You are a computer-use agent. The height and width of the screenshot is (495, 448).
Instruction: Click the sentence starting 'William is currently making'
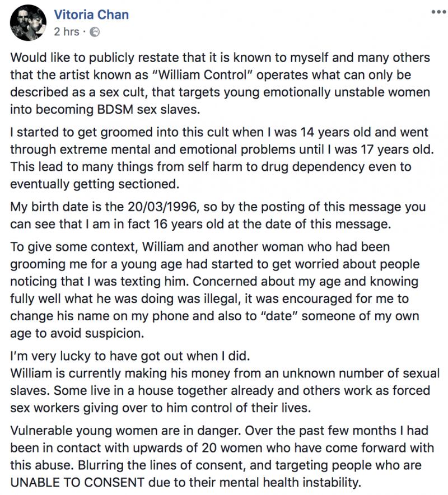click(x=225, y=390)
